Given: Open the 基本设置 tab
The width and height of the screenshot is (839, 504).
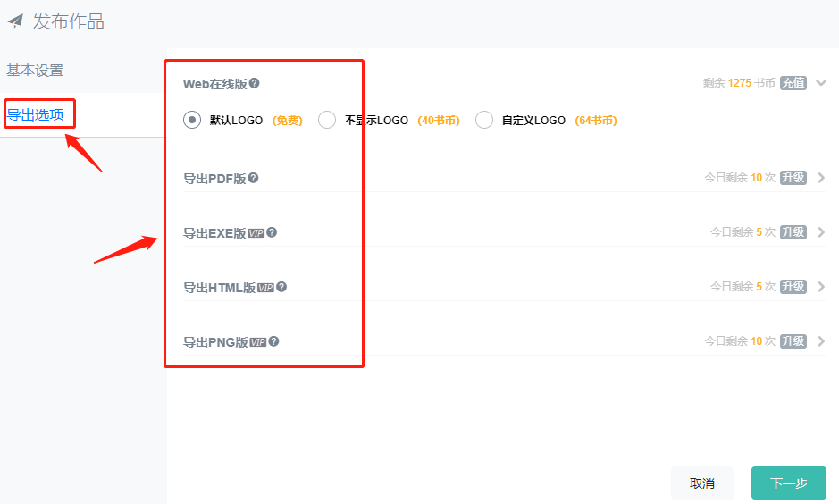Looking at the screenshot, I should pyautogui.click(x=35, y=70).
